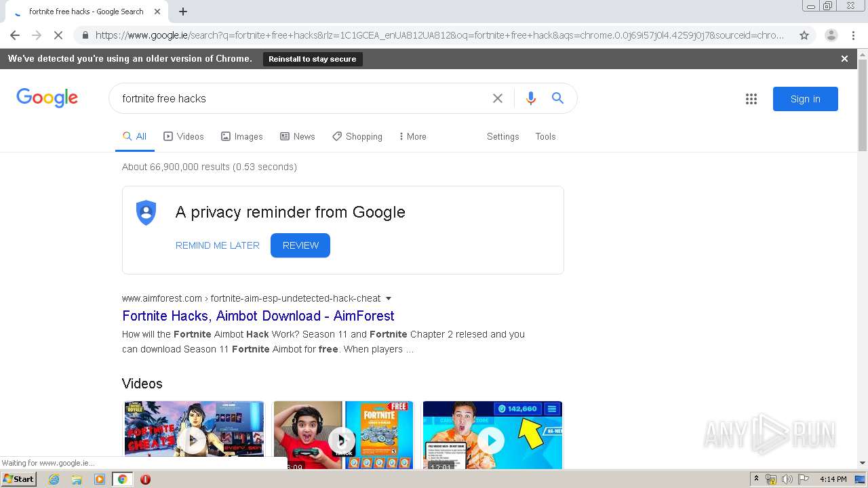Bookmark this page with the star icon
The height and width of the screenshot is (488, 868).
point(804,35)
